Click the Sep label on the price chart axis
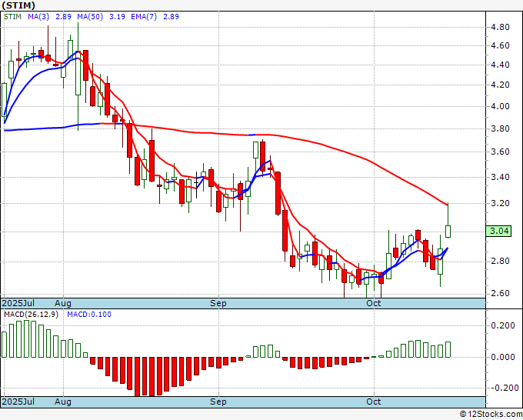Image resolution: width=523 pixels, height=420 pixels. (x=218, y=303)
